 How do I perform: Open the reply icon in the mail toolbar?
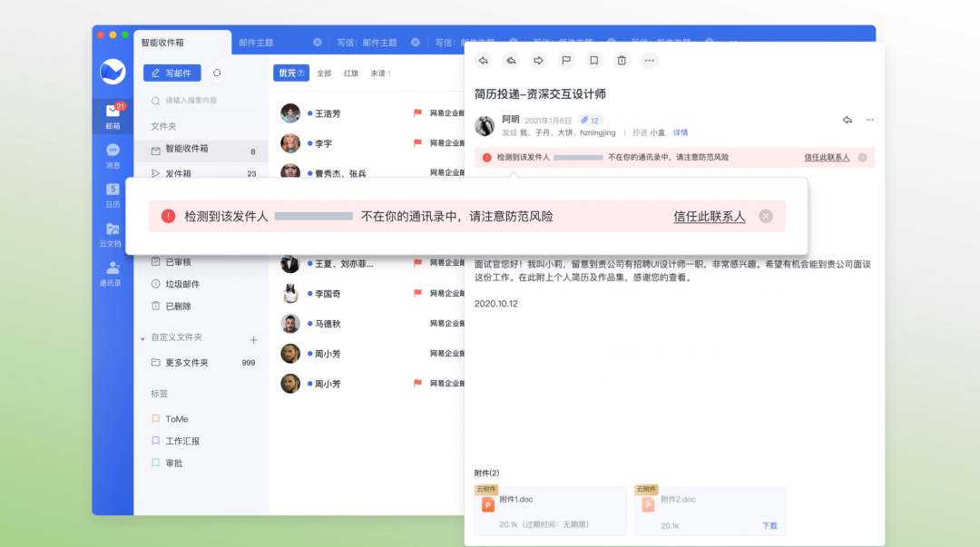pos(483,60)
